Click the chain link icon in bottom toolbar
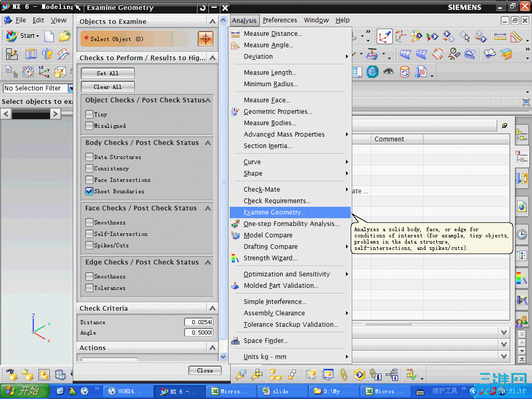The width and height of the screenshot is (532, 399). [x=343, y=375]
